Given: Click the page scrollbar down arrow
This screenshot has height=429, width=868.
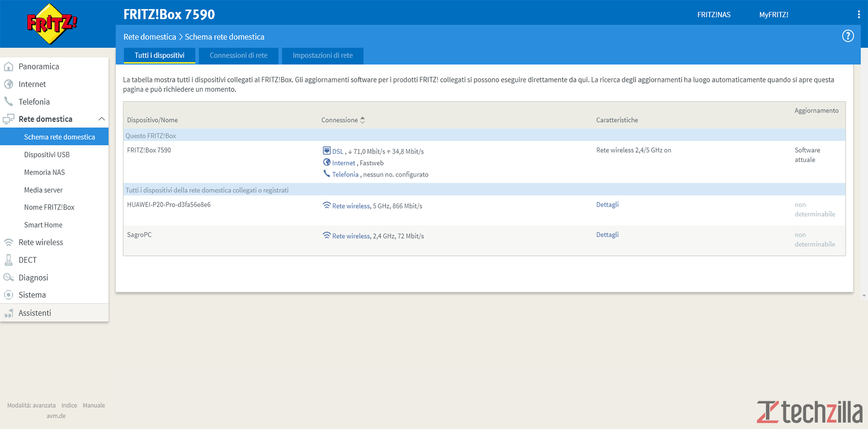Looking at the screenshot, I should point(864,296).
